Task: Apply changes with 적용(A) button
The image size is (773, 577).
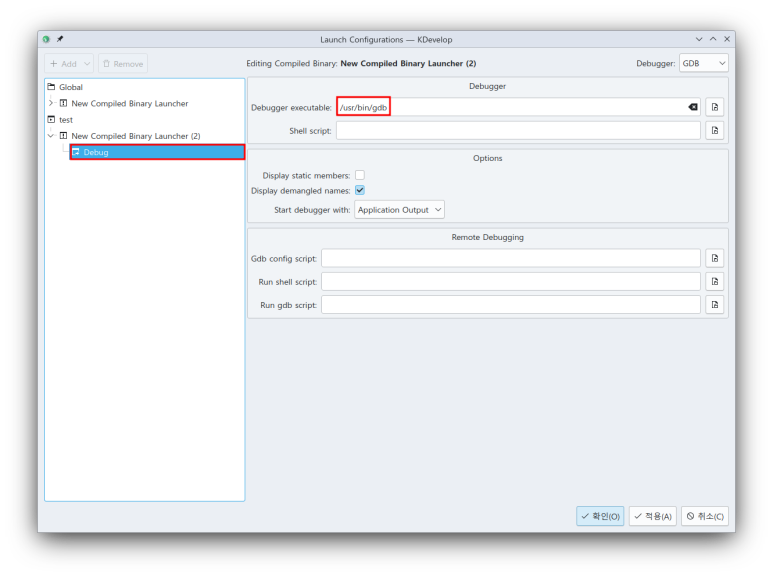Action: tap(653, 516)
